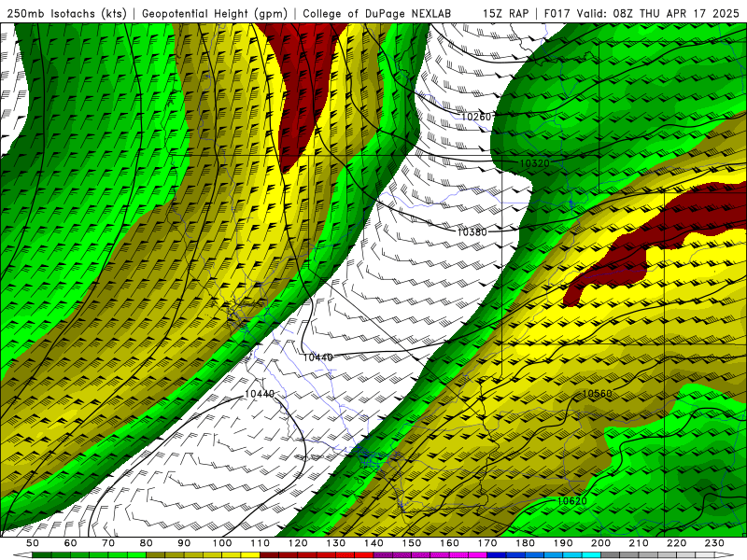Click the 10440 label on the eastward-running contour

[x=317, y=357]
